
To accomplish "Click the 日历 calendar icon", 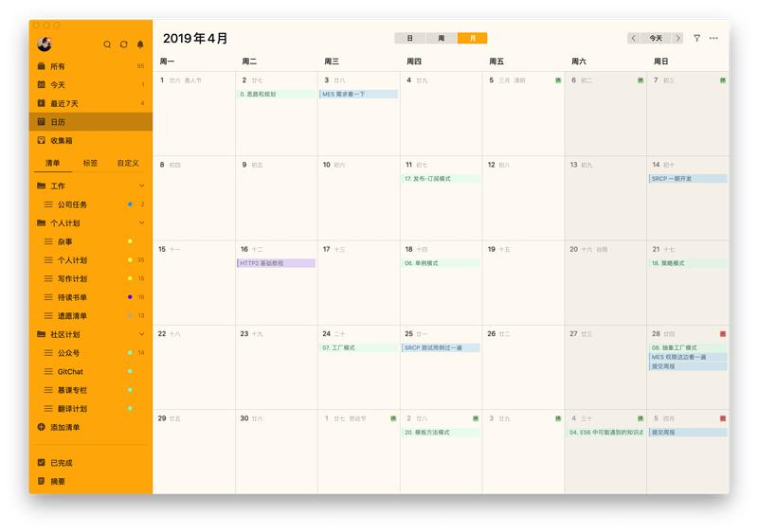I will (x=41, y=122).
